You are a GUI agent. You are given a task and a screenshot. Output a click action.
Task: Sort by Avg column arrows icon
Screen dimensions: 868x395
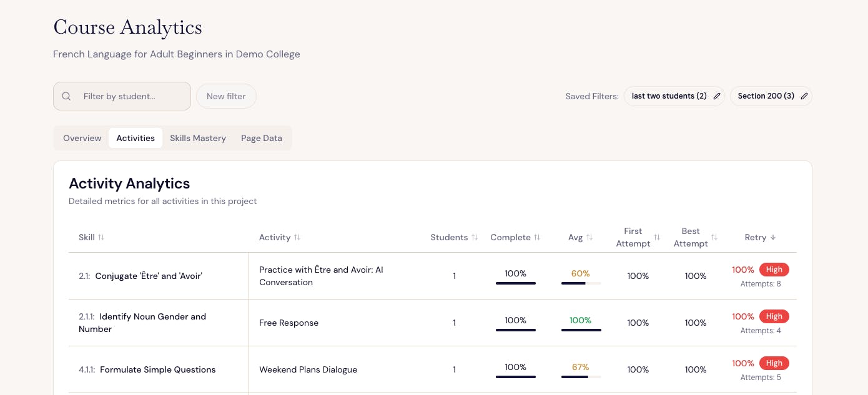(x=589, y=237)
